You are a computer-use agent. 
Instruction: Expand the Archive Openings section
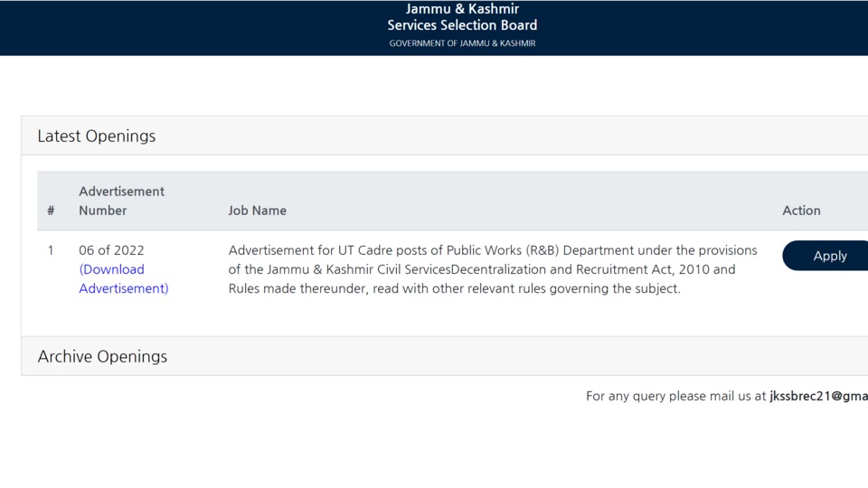pos(445,356)
